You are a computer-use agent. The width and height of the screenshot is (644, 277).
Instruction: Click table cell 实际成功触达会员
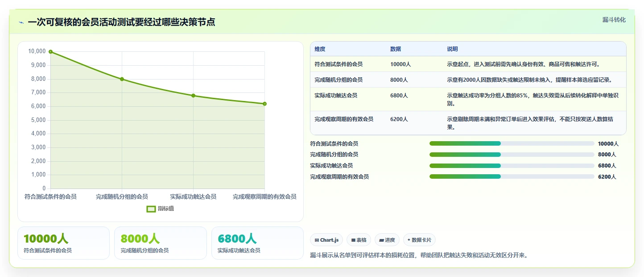pos(336,96)
